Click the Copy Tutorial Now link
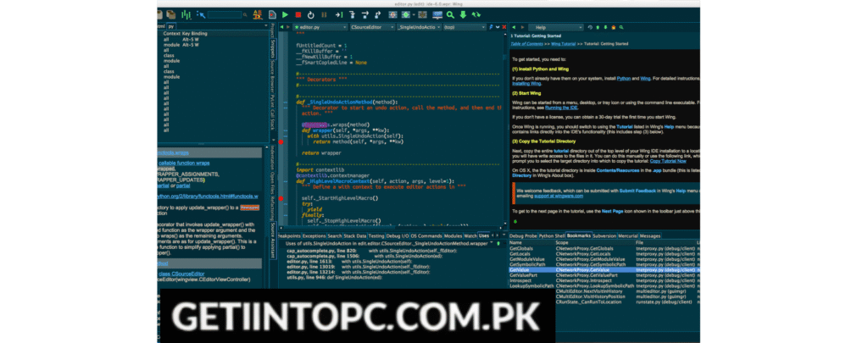The width and height of the screenshot is (868, 343). pyautogui.click(x=668, y=161)
